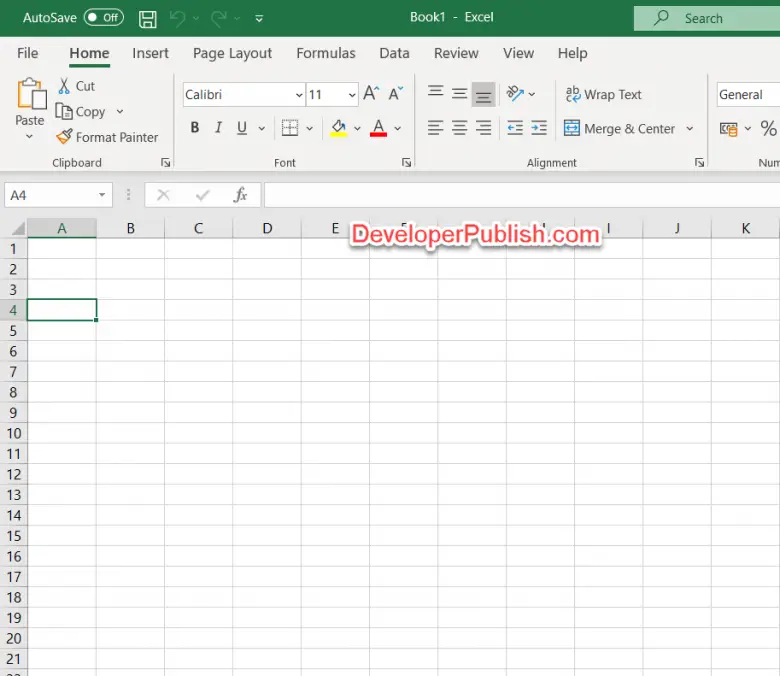Image resolution: width=780 pixels, height=676 pixels.
Task: Open the Merge & Center dropdown arrow
Action: point(690,128)
